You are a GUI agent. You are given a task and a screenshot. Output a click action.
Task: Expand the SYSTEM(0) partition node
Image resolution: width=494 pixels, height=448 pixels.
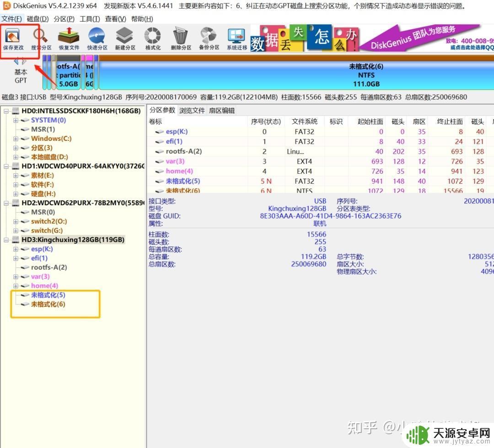click(x=16, y=120)
